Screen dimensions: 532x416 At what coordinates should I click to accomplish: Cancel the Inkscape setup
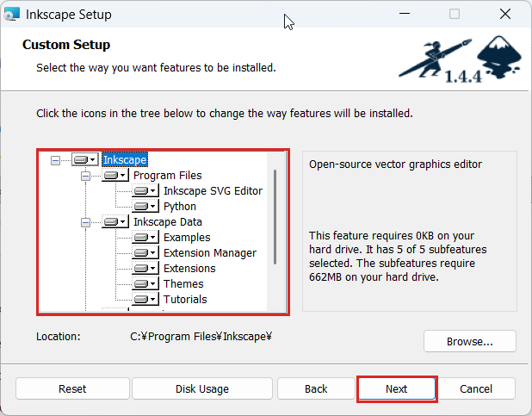(476, 388)
